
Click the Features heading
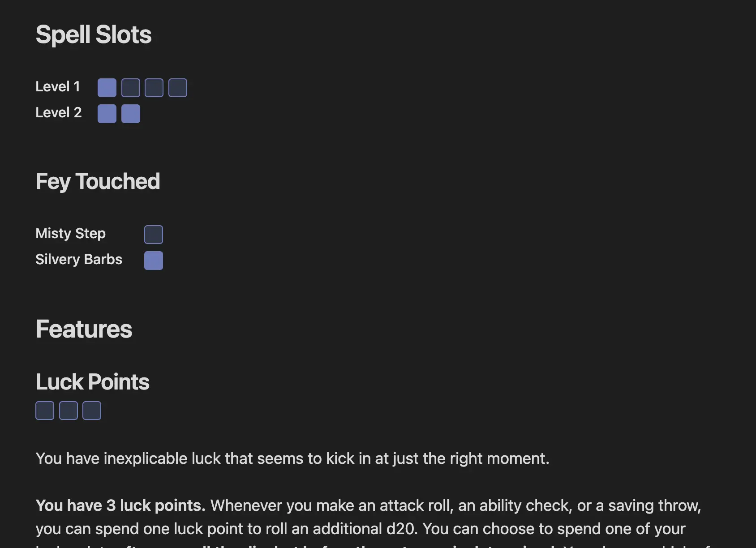(84, 329)
